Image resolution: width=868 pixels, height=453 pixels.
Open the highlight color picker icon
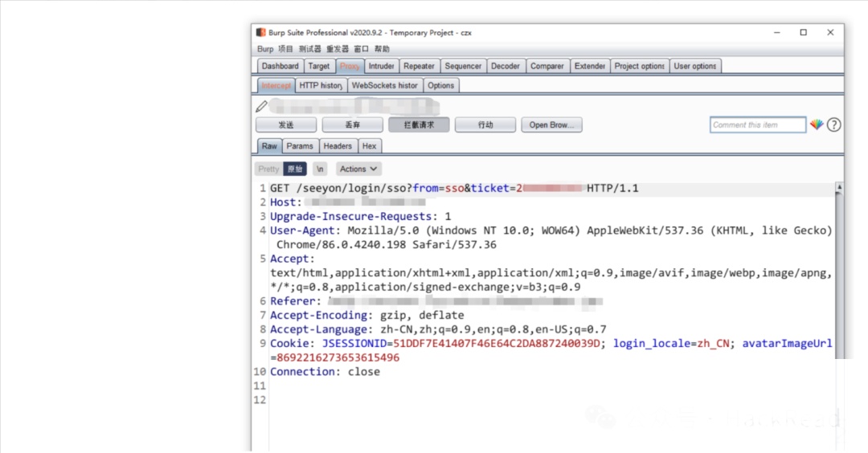tap(817, 125)
